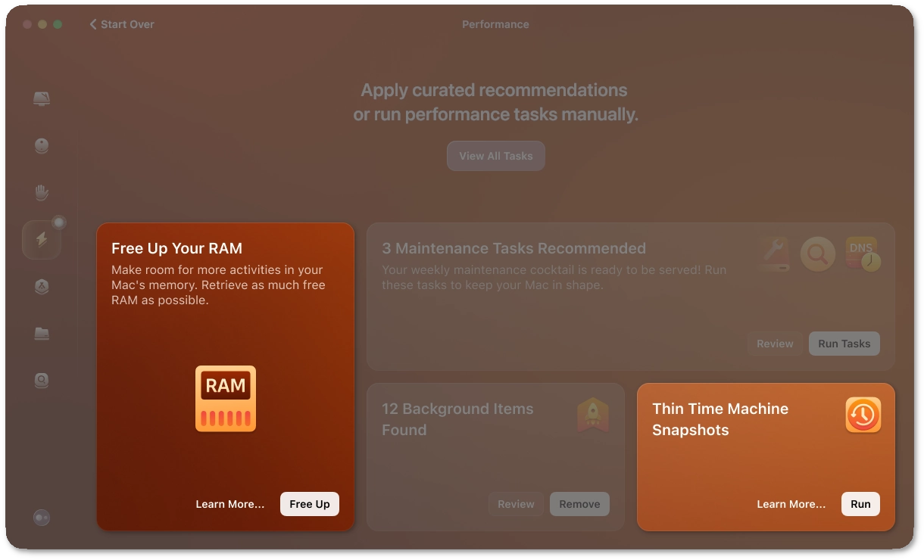The image size is (924, 560).
Task: Click the Time Machine clock icon
Action: pos(863,415)
